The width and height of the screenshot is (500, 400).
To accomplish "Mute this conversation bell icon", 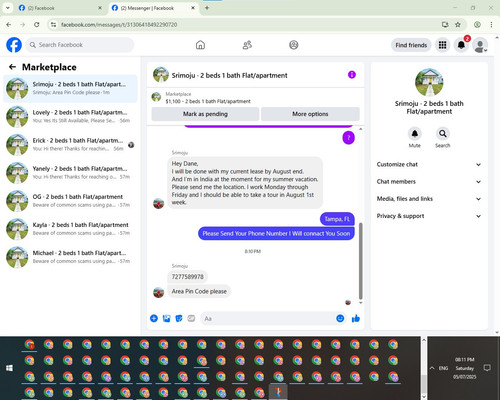I will coord(414,134).
